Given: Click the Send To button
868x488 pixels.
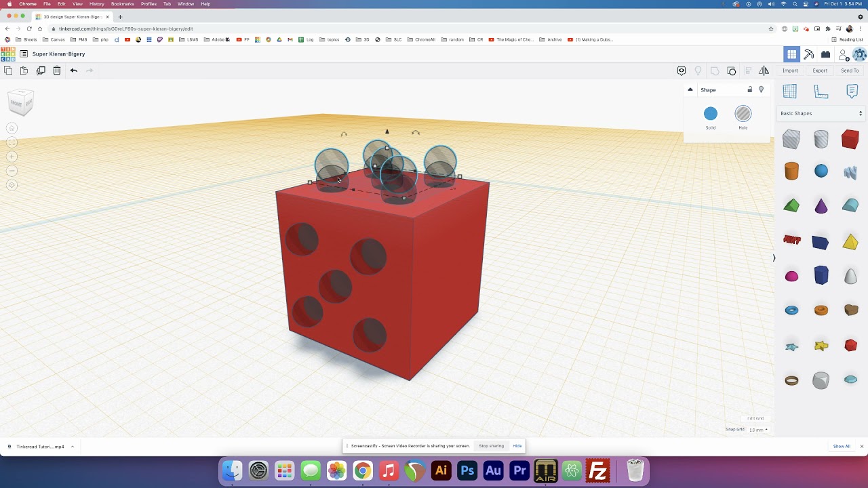Looking at the screenshot, I should (x=850, y=70).
